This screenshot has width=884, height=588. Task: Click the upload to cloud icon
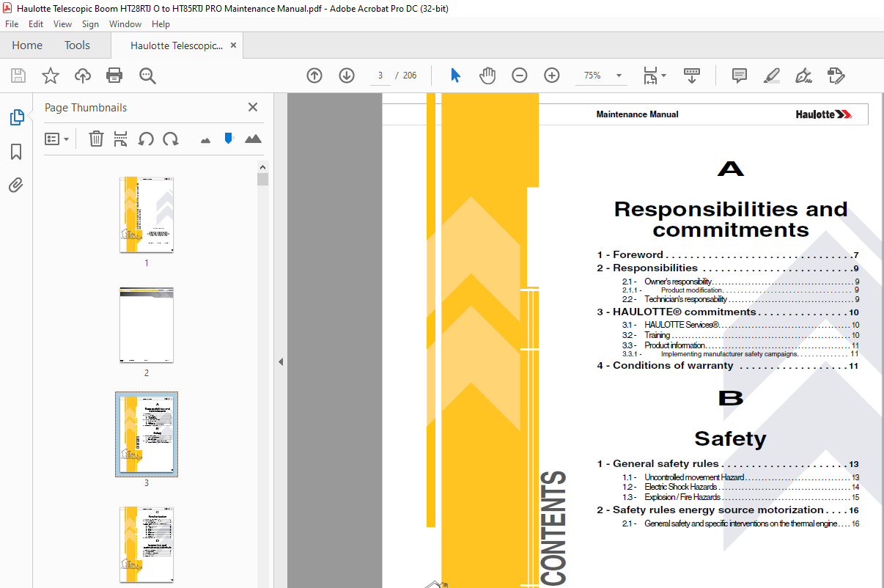point(83,76)
